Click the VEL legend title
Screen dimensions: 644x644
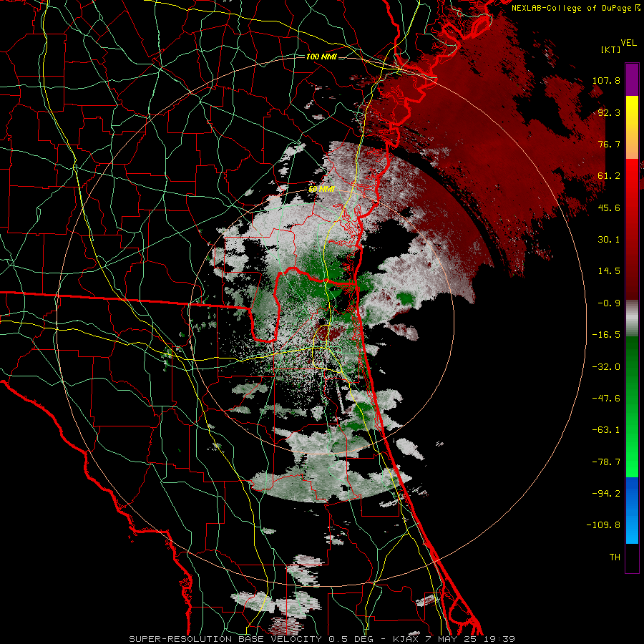pyautogui.click(x=628, y=43)
